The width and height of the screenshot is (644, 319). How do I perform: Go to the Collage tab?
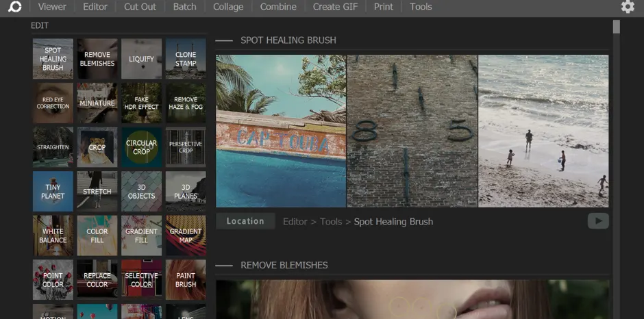(x=228, y=7)
